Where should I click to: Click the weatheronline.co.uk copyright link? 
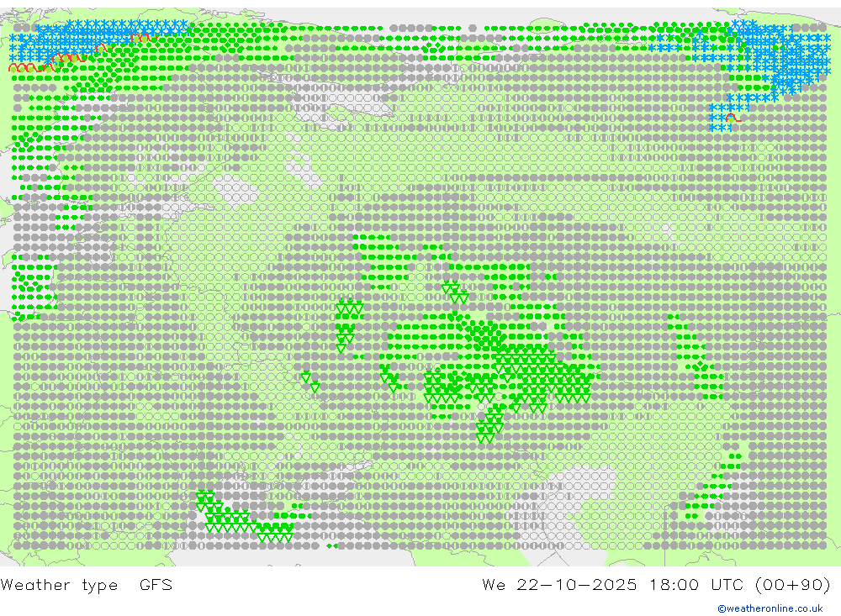770,608
